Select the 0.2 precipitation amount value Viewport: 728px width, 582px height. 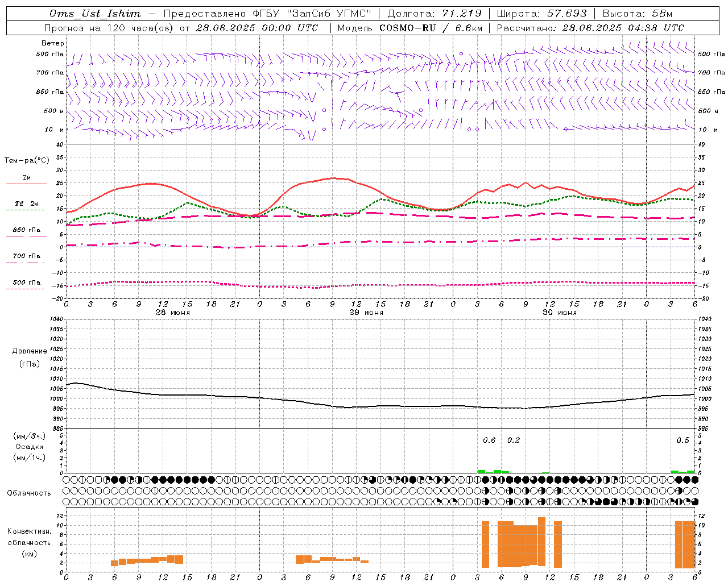[x=514, y=440]
